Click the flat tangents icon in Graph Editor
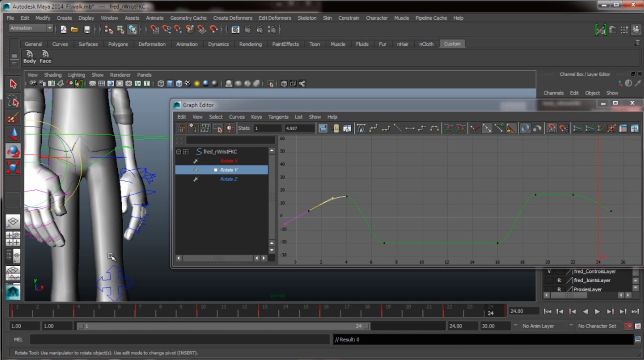The image size is (644, 360). click(x=410, y=129)
